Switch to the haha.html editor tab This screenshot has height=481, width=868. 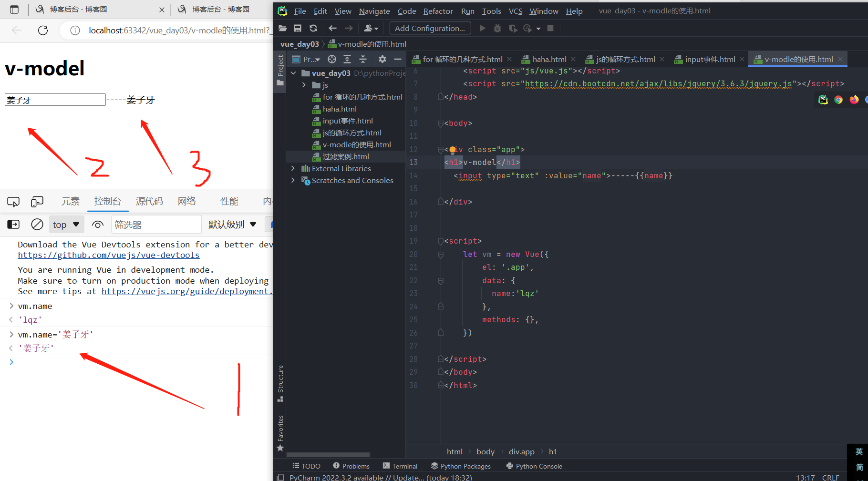pos(549,59)
